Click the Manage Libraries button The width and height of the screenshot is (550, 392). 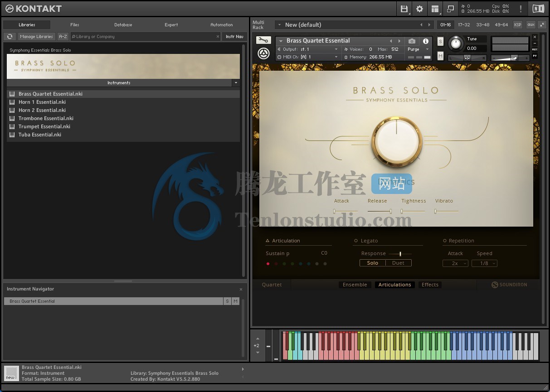37,37
